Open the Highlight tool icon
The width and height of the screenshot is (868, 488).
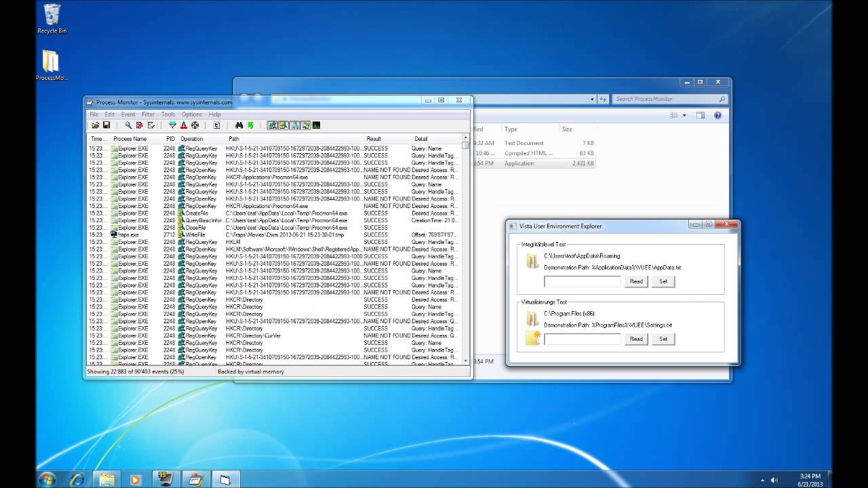coord(183,125)
